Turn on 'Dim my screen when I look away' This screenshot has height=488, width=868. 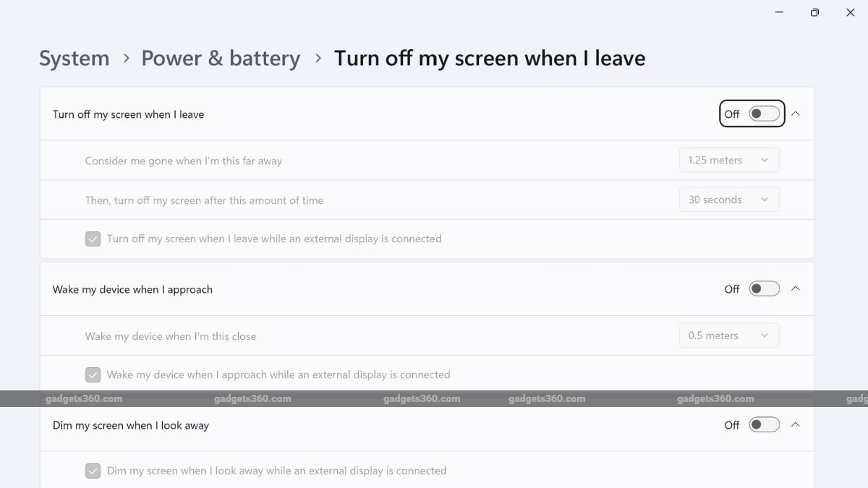point(764,424)
